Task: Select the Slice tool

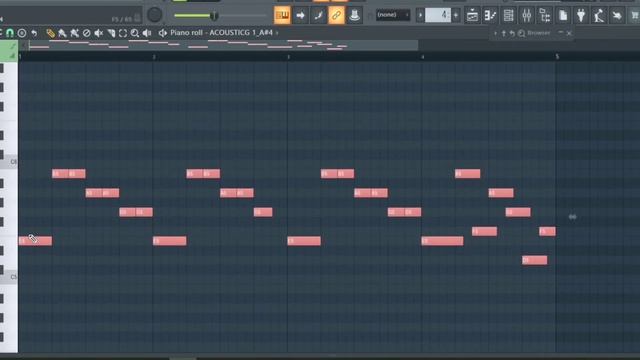Action: click(111, 33)
